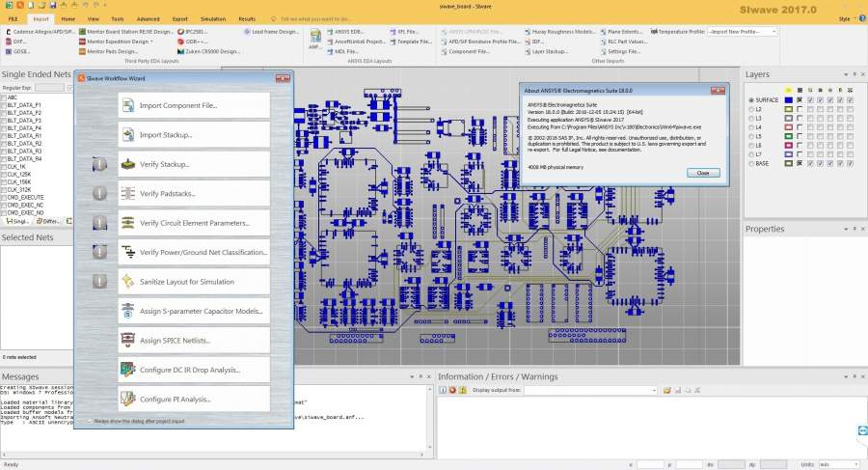Image resolution: width=868 pixels, height=470 pixels.
Task: Show errors in Information panel
Action: 452,390
